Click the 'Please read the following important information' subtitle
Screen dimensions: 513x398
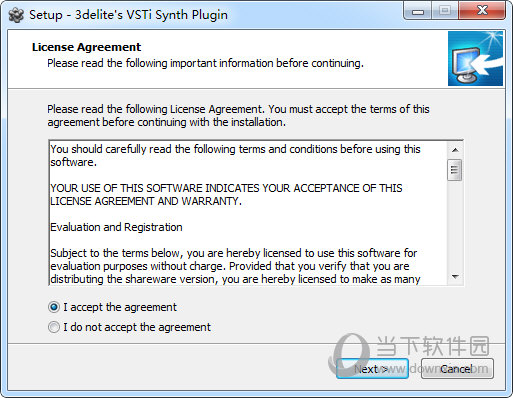tap(205, 63)
